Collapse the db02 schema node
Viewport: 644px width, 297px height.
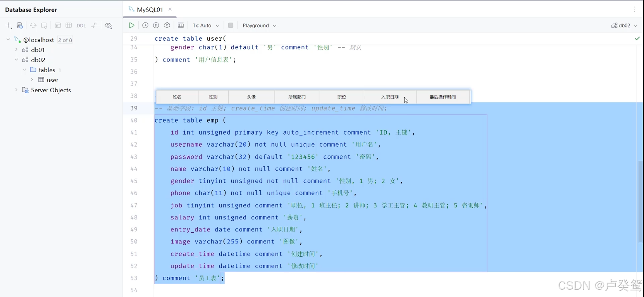(16, 60)
